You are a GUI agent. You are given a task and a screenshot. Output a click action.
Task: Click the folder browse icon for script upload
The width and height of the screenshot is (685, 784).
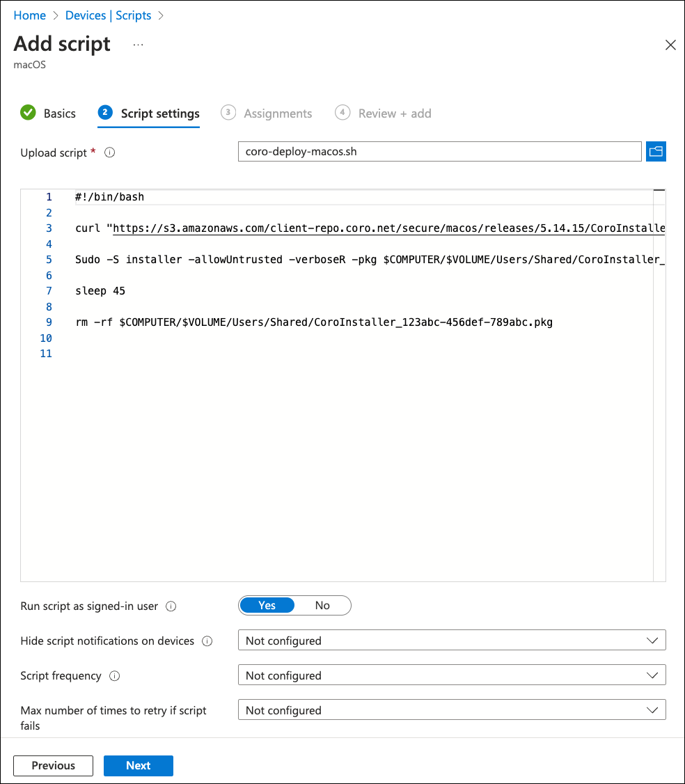pyautogui.click(x=656, y=151)
